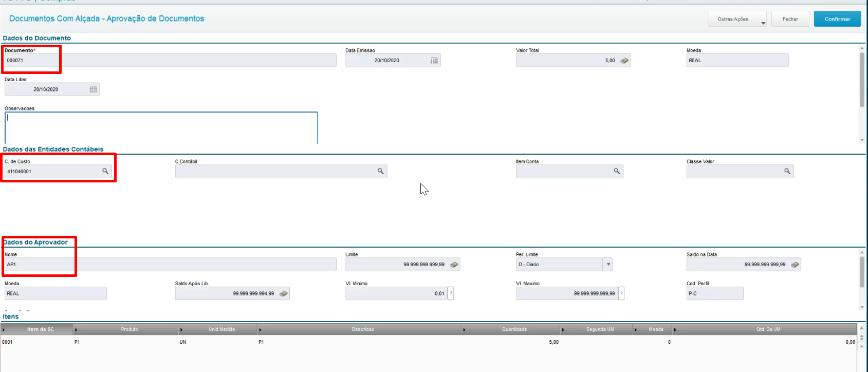Click calculator icon in Saldo Após Lib.
This screenshot has height=372, width=868.
coord(283,294)
